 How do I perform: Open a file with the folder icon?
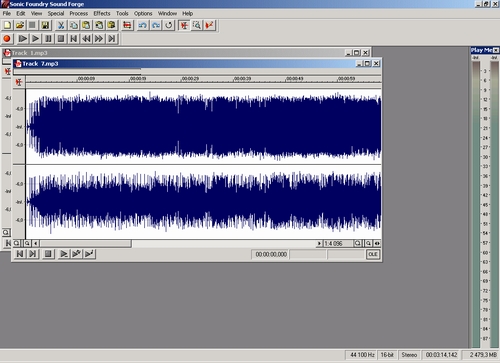(20, 25)
